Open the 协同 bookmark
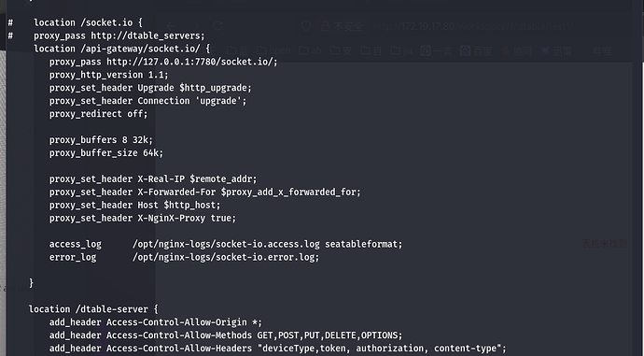 (x=517, y=51)
